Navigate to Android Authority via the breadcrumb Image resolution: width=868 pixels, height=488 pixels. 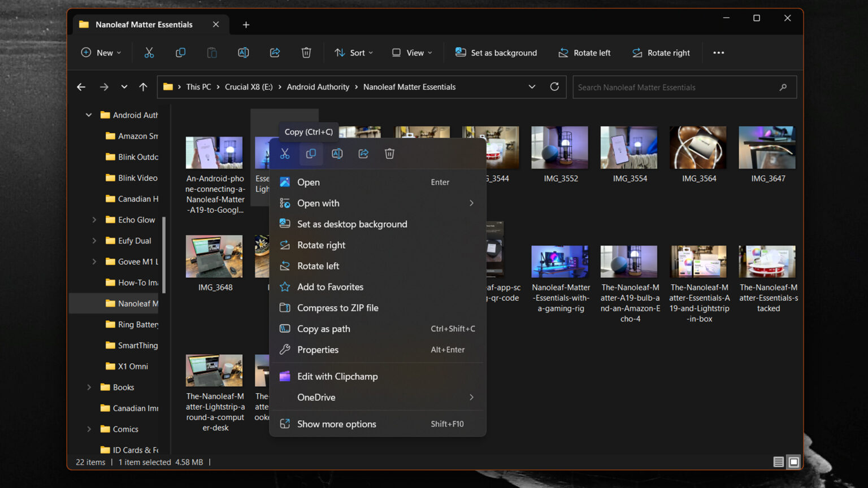coord(318,87)
